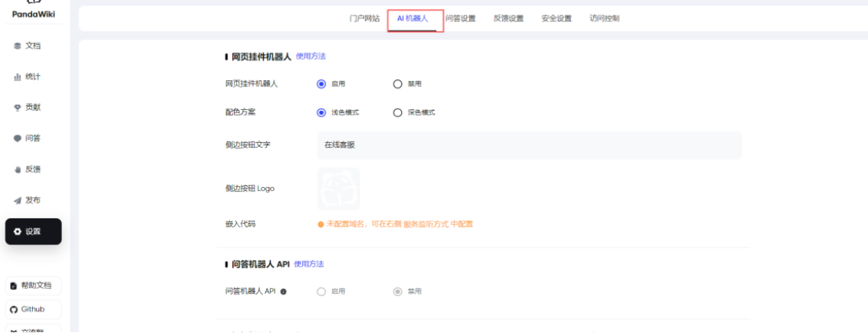Choose 浅色模式 color scheme
The image size is (868, 333).
pyautogui.click(x=321, y=112)
